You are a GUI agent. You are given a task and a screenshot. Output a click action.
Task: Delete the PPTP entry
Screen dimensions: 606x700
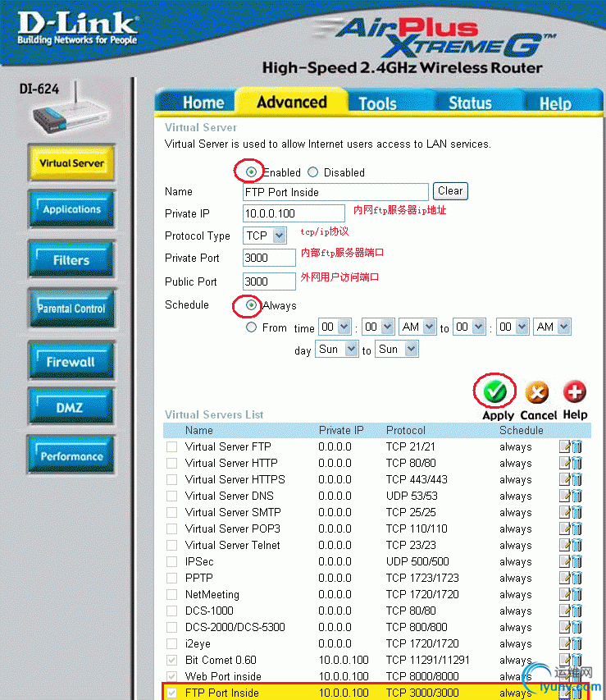pos(577,578)
